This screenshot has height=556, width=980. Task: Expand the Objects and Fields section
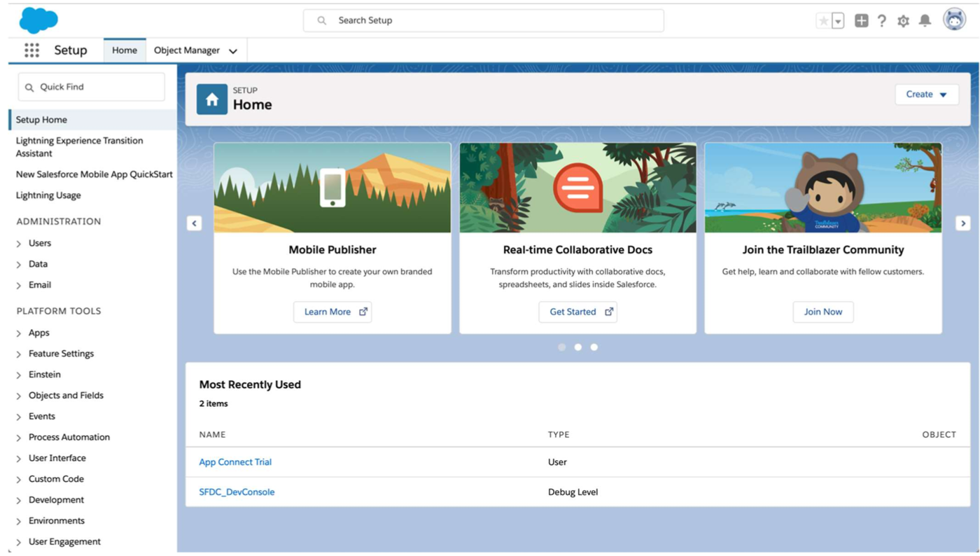[x=19, y=396]
